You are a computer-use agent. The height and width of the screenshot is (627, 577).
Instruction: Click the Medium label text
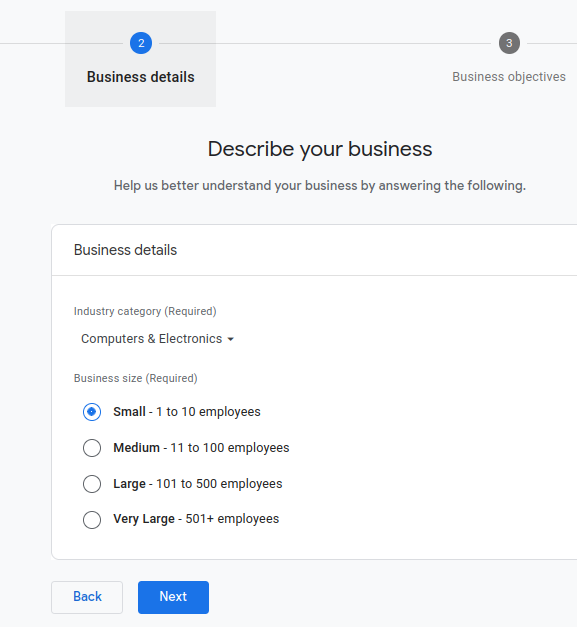pos(136,447)
